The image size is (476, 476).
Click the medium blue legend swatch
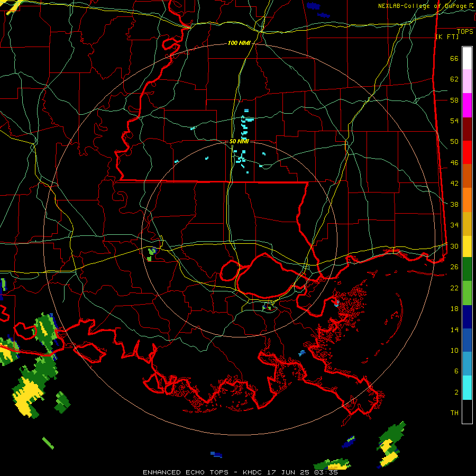point(467,340)
